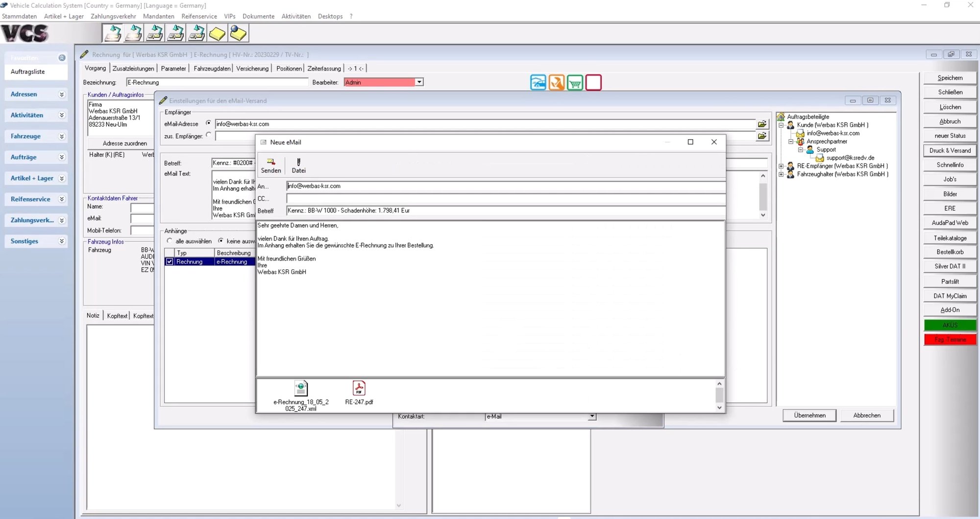Click the green shopping cart icon
This screenshot has height=519, width=980.
point(575,83)
